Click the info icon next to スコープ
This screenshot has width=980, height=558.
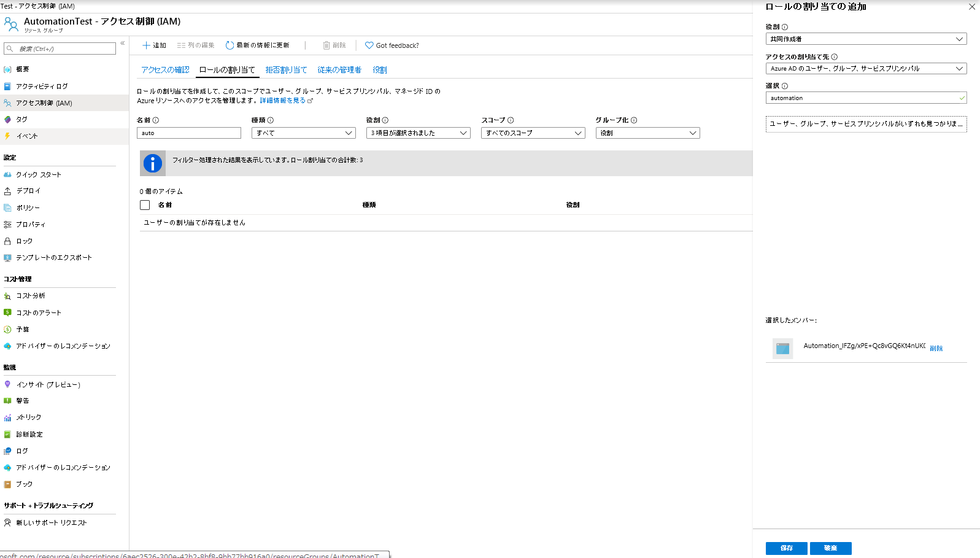tap(511, 120)
